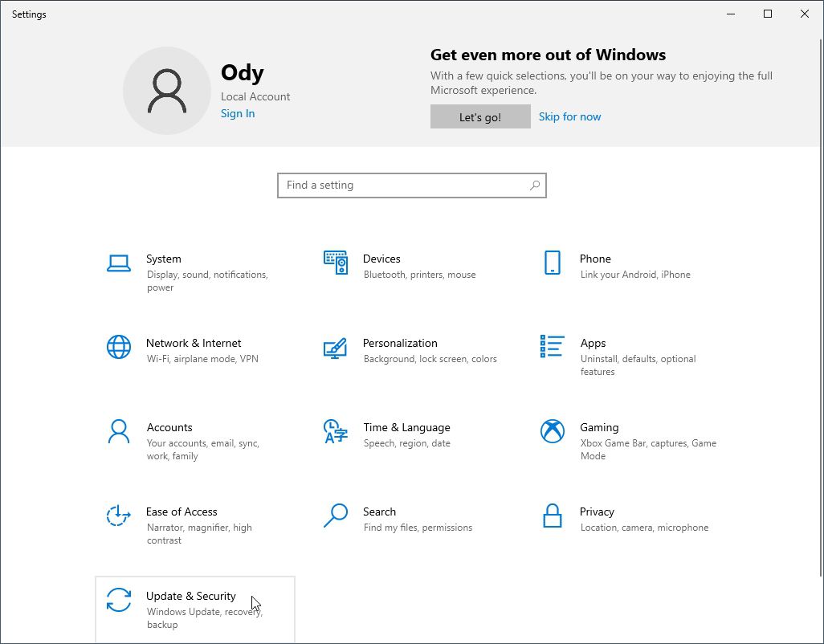Open the Privacy heading
Screen dimensions: 824x644
point(597,512)
